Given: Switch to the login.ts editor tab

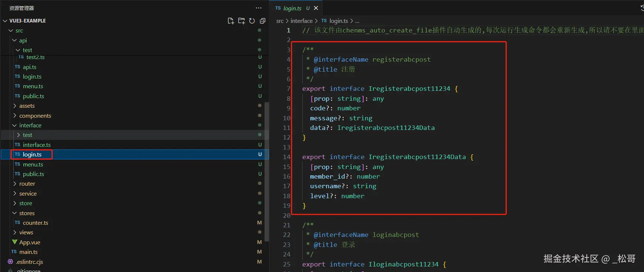Looking at the screenshot, I should pyautogui.click(x=292, y=8).
